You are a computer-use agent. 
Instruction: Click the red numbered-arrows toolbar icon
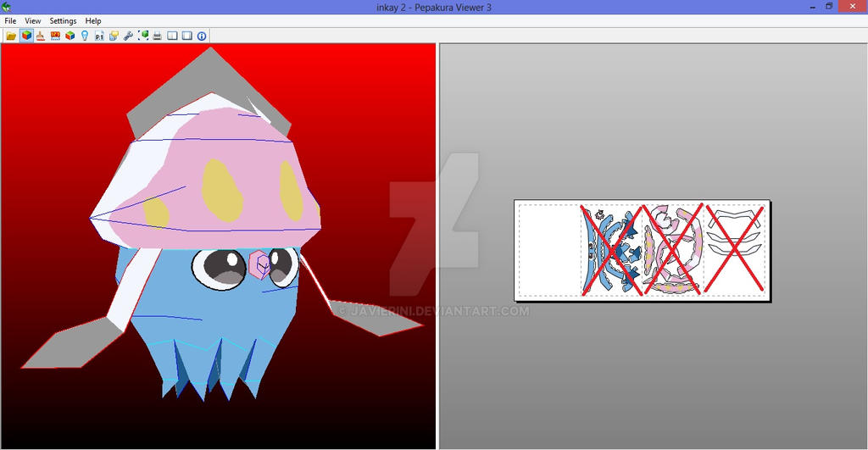pos(55,36)
